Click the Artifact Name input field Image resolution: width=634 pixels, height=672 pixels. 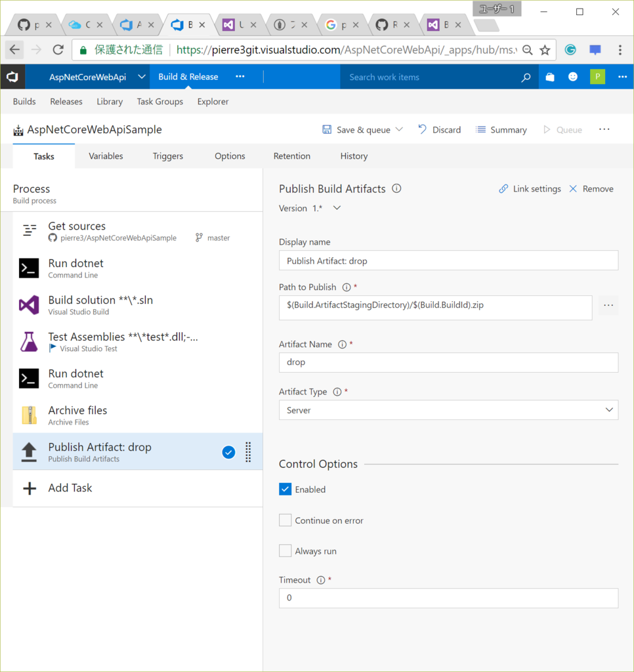448,362
